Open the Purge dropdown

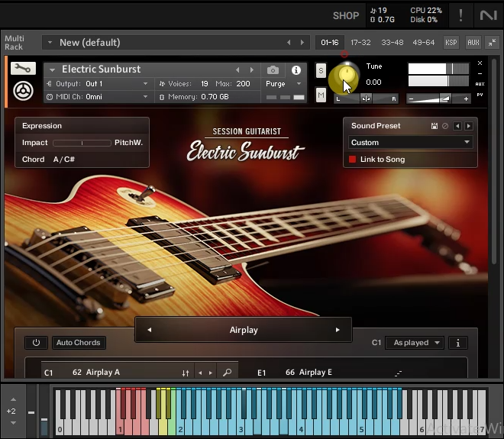click(x=283, y=83)
